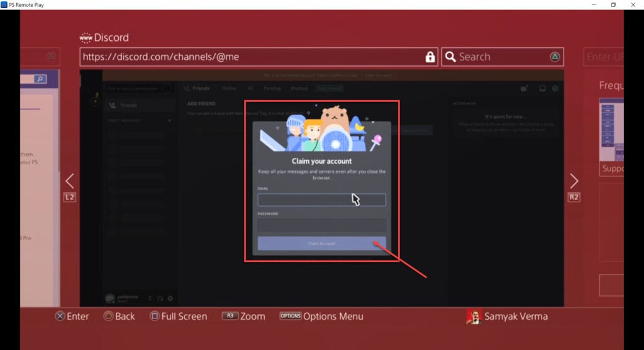This screenshot has height=350, width=644.
Task: Click the Claim Account button in dialog
Action: point(321,244)
